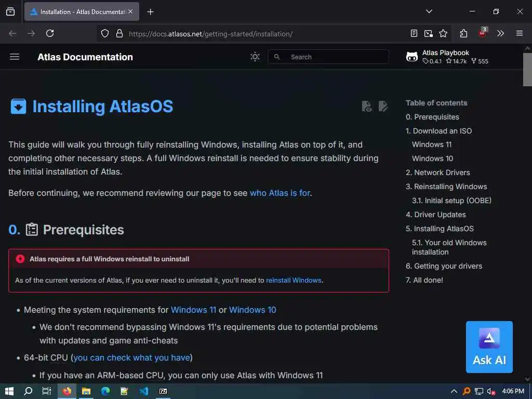Image resolution: width=532 pixels, height=399 pixels.
Task: Bookmark this page with the star
Action: pos(443,33)
